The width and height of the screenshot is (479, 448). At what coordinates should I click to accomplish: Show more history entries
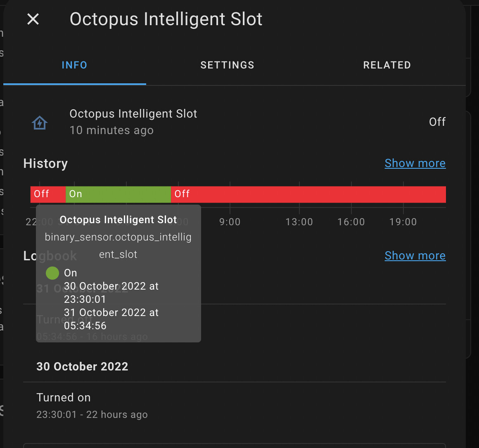(x=415, y=163)
